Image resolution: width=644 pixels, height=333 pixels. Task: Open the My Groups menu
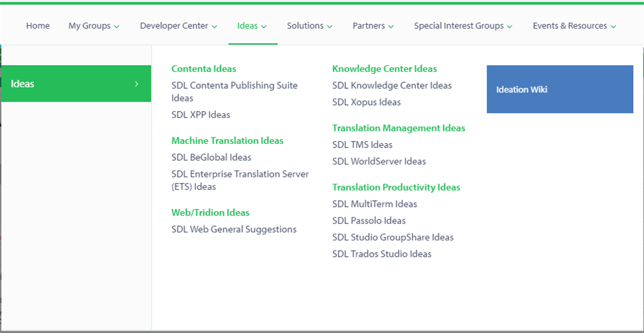tap(94, 26)
